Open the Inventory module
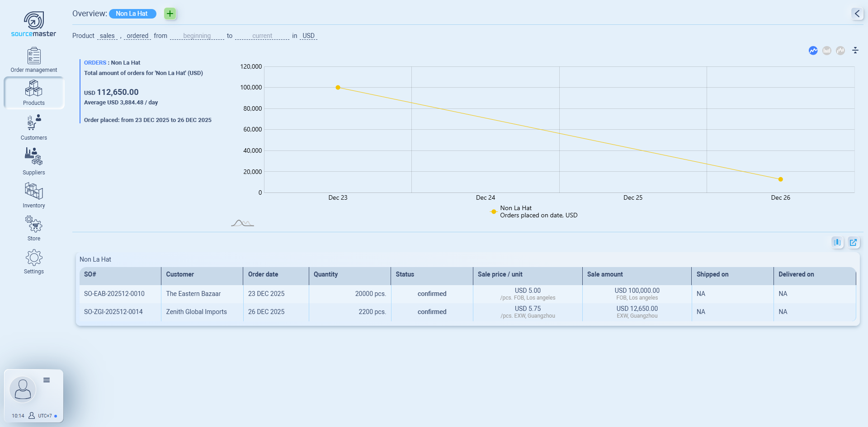The width and height of the screenshot is (868, 427). pyautogui.click(x=34, y=195)
